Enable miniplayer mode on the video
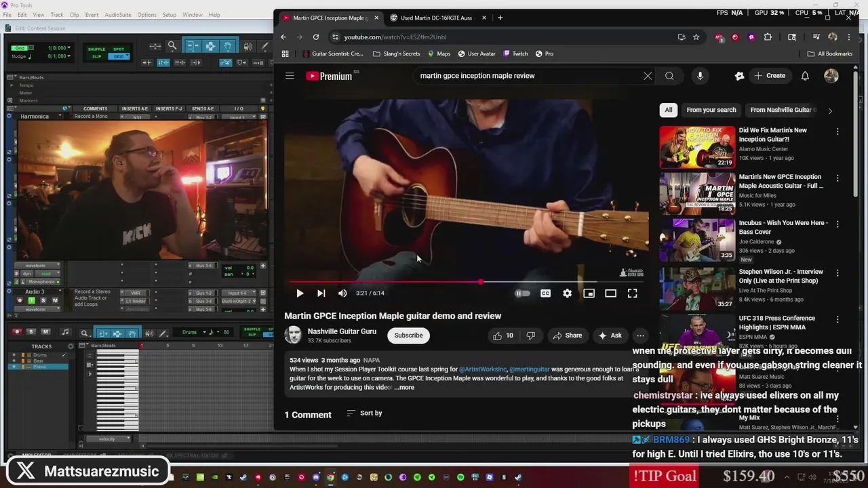The height and width of the screenshot is (488, 868). tap(589, 293)
